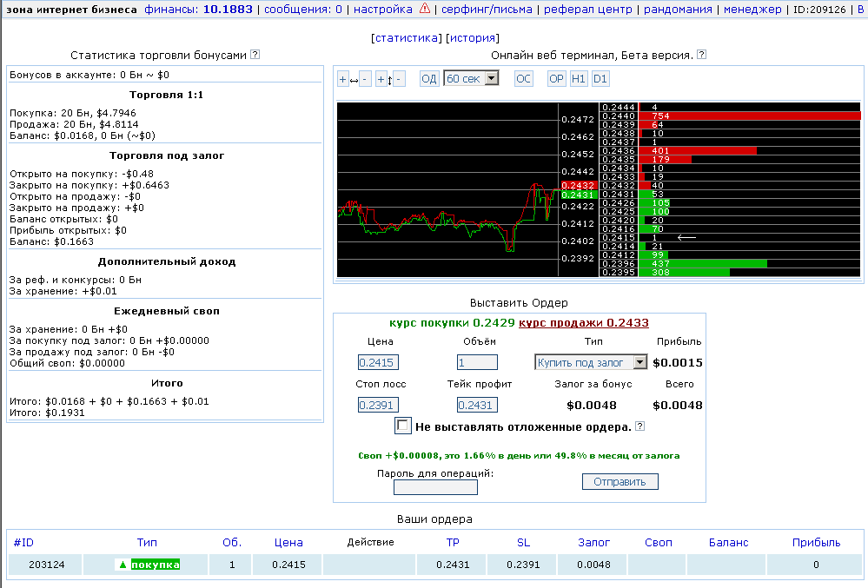Click the курс продажи 0.2433 link
This screenshot has width=868, height=588.
pyautogui.click(x=584, y=322)
